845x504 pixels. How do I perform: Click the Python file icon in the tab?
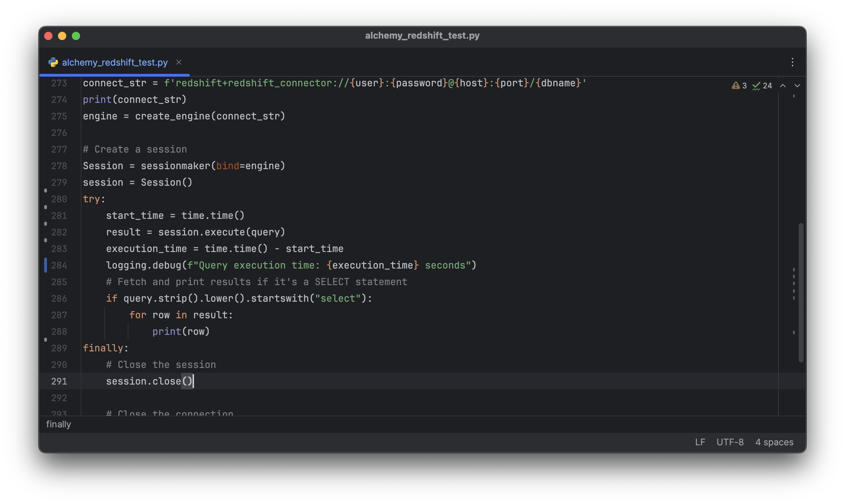(x=53, y=62)
